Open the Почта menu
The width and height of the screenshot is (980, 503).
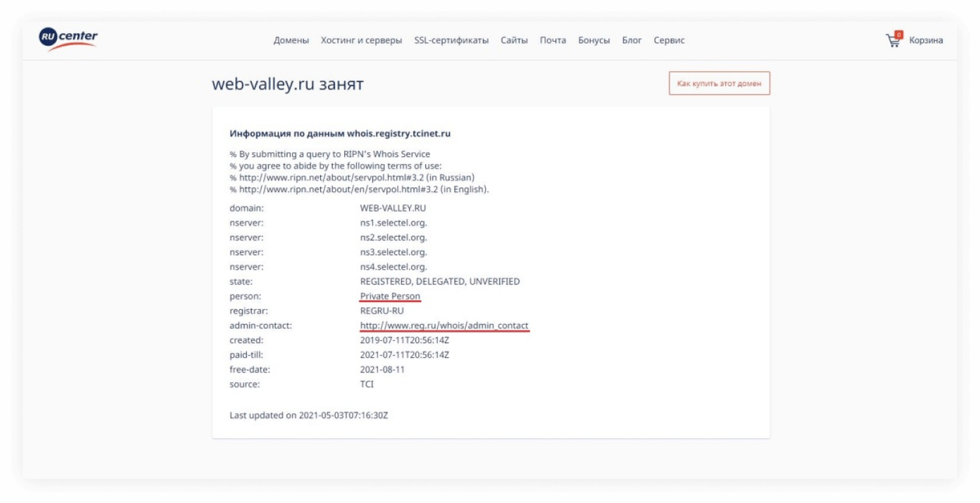(553, 41)
